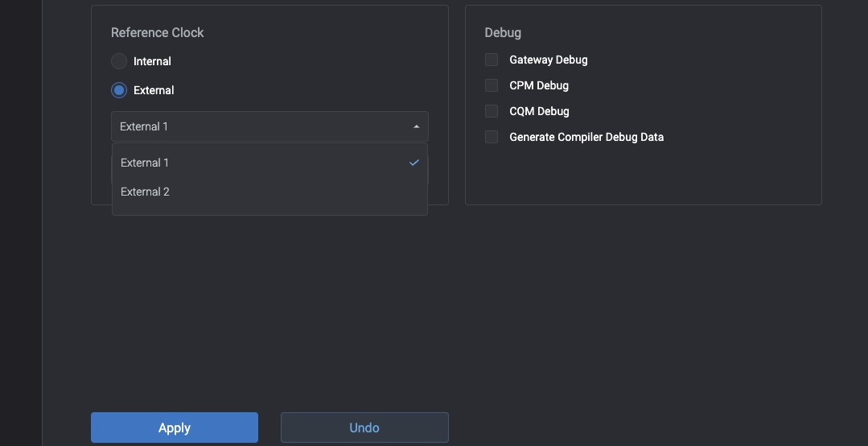Tick the CPM Debug checkbox square
868x446 pixels.
pos(492,85)
